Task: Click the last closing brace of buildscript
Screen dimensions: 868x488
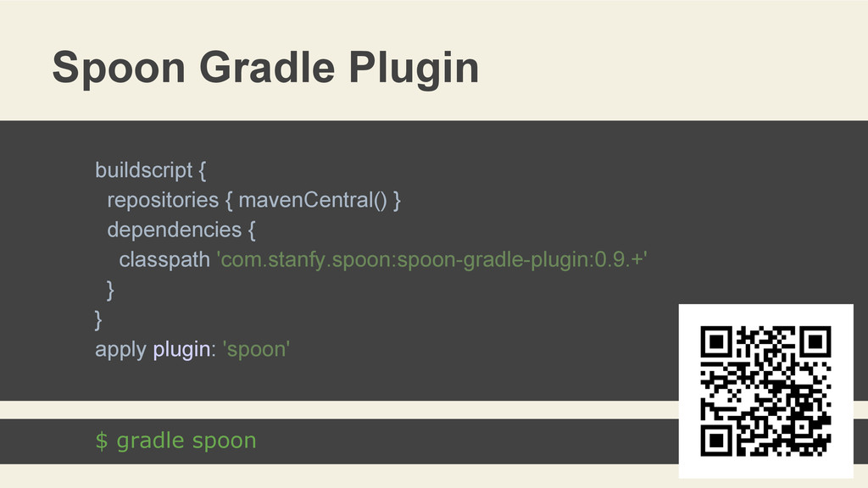Action: click(x=98, y=319)
